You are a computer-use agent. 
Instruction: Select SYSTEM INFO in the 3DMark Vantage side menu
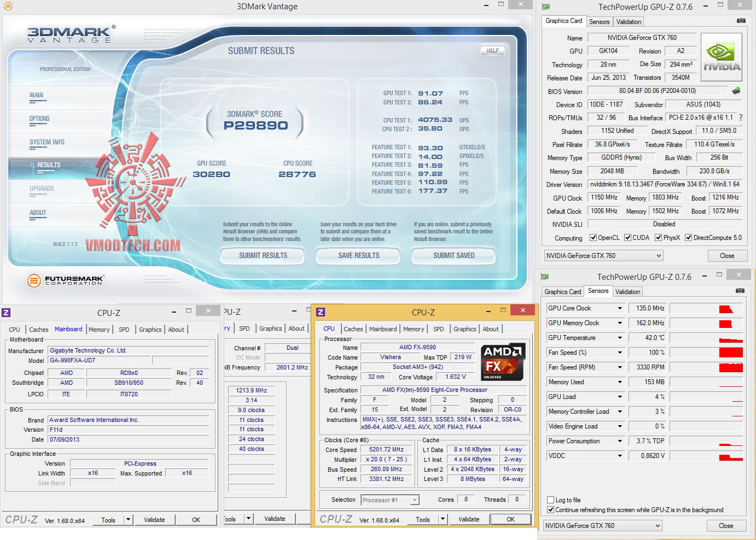(47, 142)
